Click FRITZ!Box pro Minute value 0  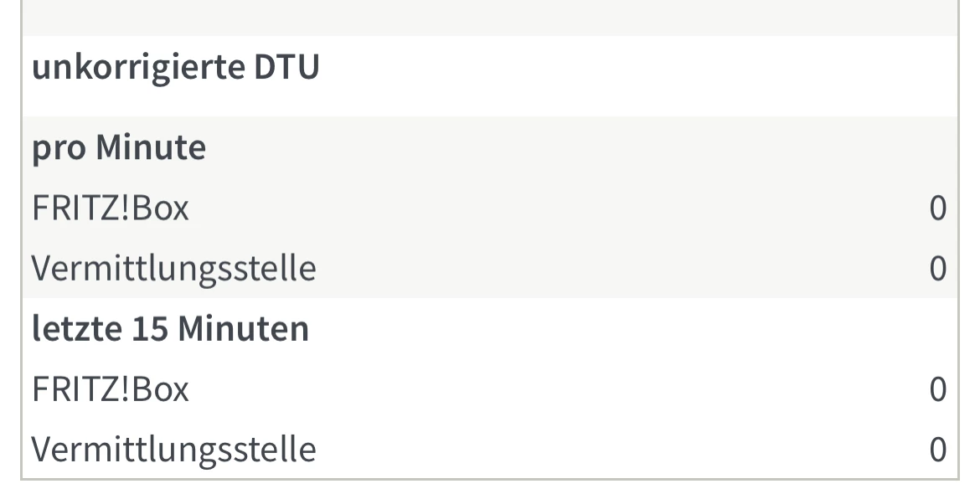(x=937, y=208)
